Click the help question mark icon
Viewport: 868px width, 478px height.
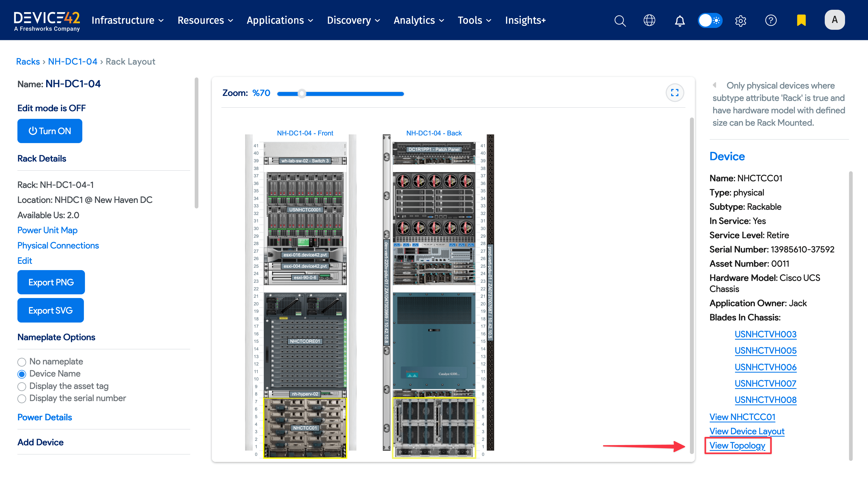click(x=771, y=20)
